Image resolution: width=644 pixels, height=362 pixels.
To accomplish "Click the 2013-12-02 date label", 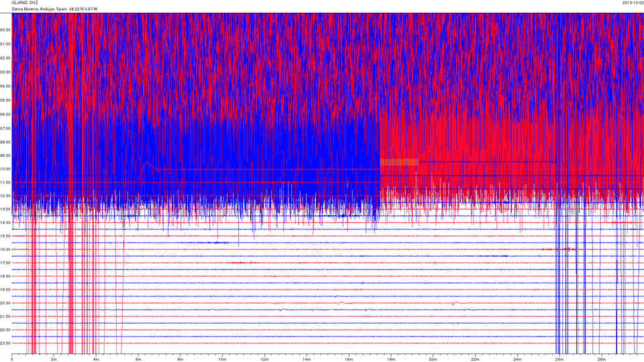I will 633,3.
